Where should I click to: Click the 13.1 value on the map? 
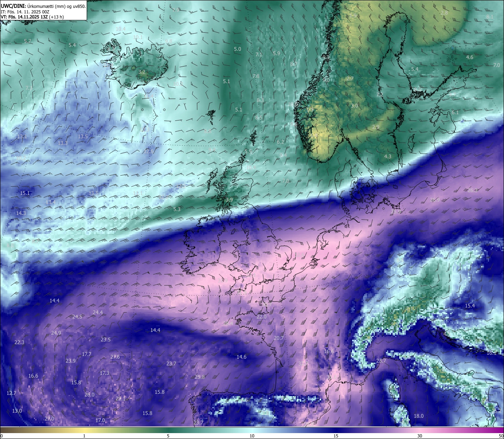22,137
